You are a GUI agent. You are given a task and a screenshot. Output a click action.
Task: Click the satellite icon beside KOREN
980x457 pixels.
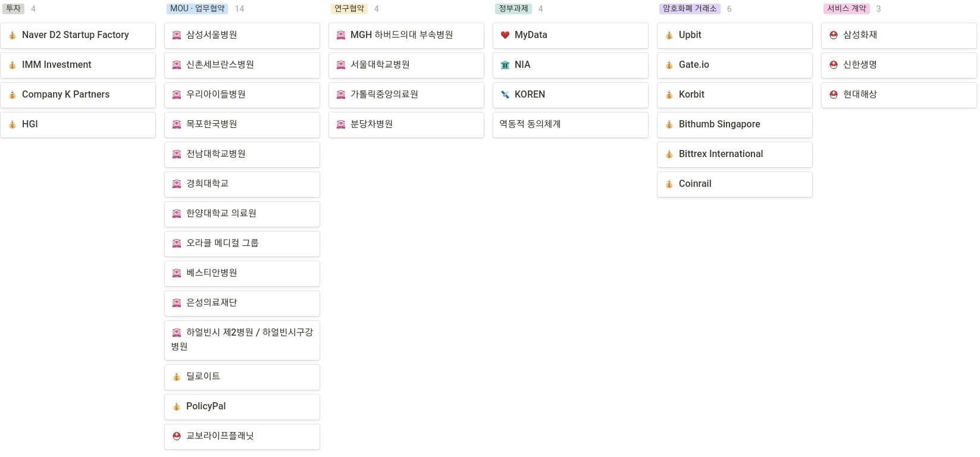[505, 95]
